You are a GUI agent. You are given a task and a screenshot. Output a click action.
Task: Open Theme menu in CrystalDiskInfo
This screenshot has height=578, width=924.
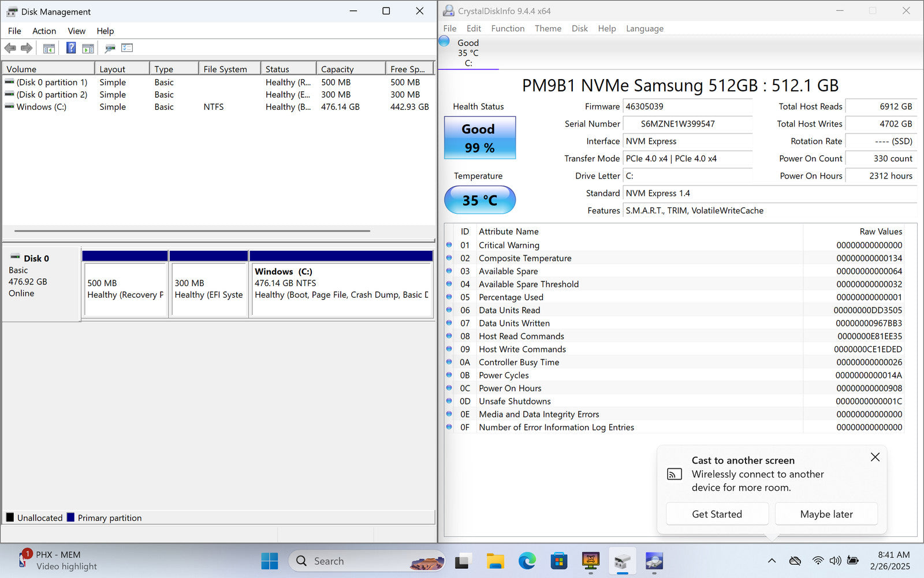tap(547, 28)
